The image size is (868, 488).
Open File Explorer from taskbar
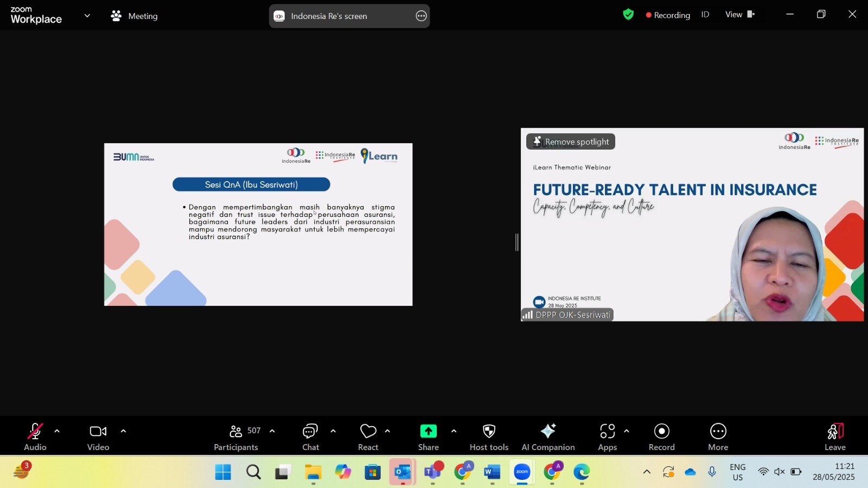coord(313,472)
